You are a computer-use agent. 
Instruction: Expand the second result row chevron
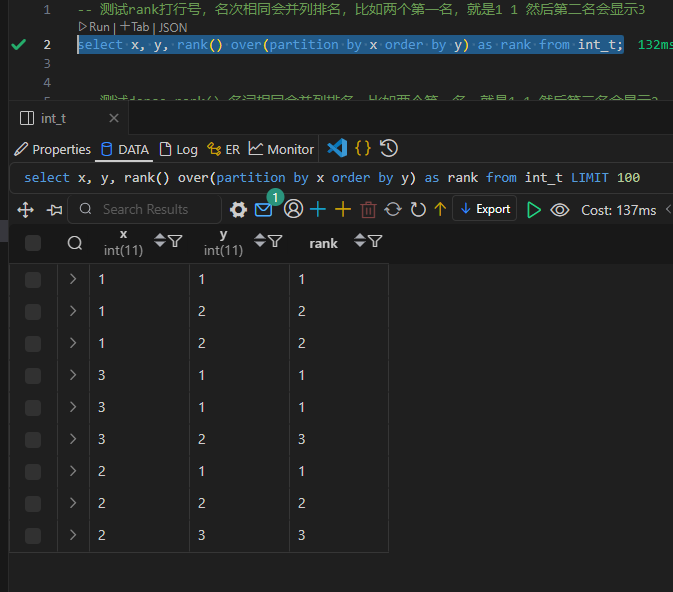pyautogui.click(x=73, y=311)
